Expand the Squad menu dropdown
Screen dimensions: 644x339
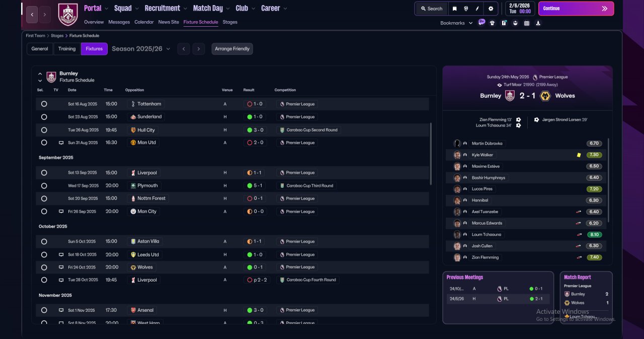pyautogui.click(x=138, y=9)
